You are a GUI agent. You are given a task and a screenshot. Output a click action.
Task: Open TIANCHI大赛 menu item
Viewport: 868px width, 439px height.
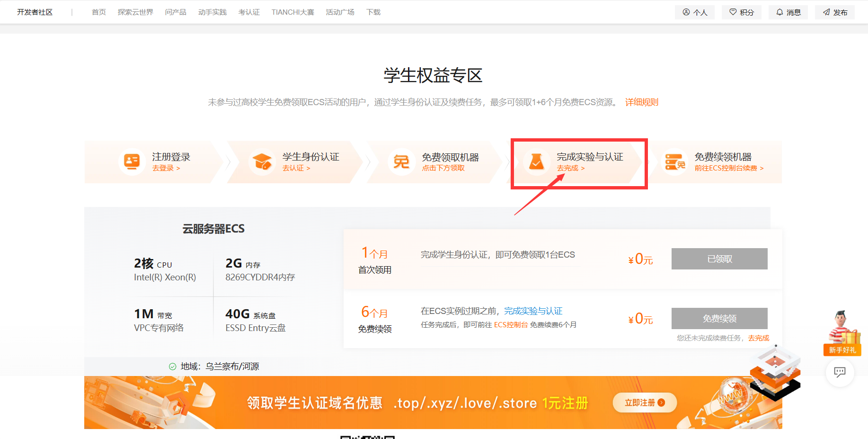click(293, 12)
